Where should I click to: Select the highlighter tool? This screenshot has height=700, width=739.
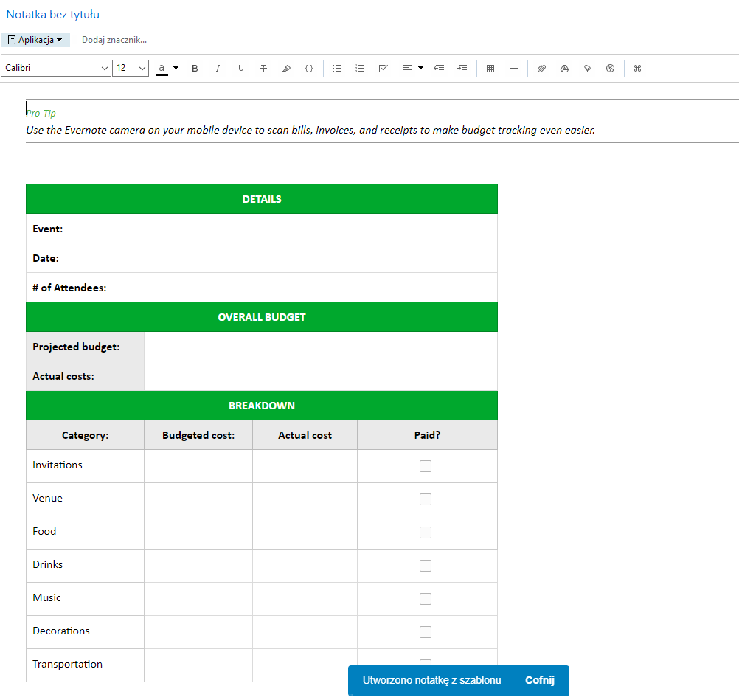click(x=286, y=69)
